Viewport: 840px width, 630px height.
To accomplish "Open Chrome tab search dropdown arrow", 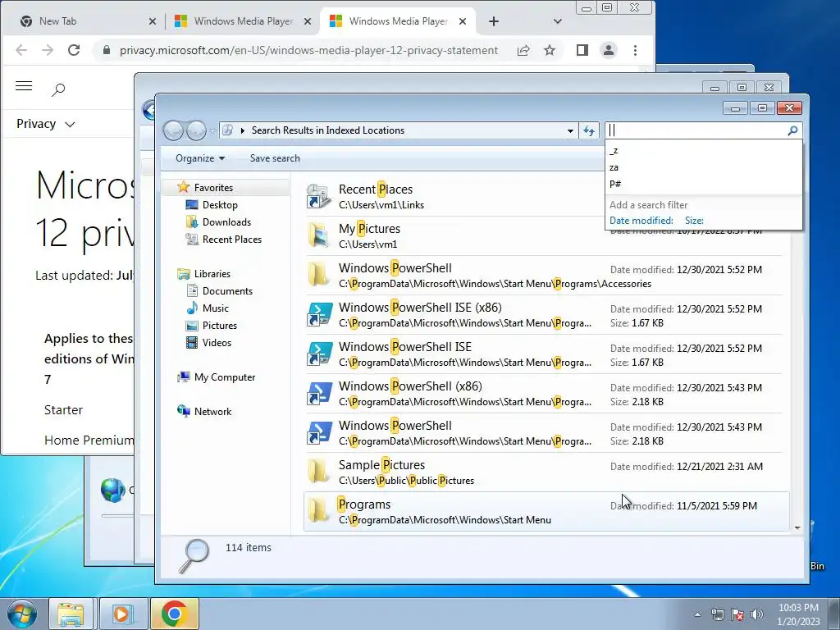I will pyautogui.click(x=557, y=21).
